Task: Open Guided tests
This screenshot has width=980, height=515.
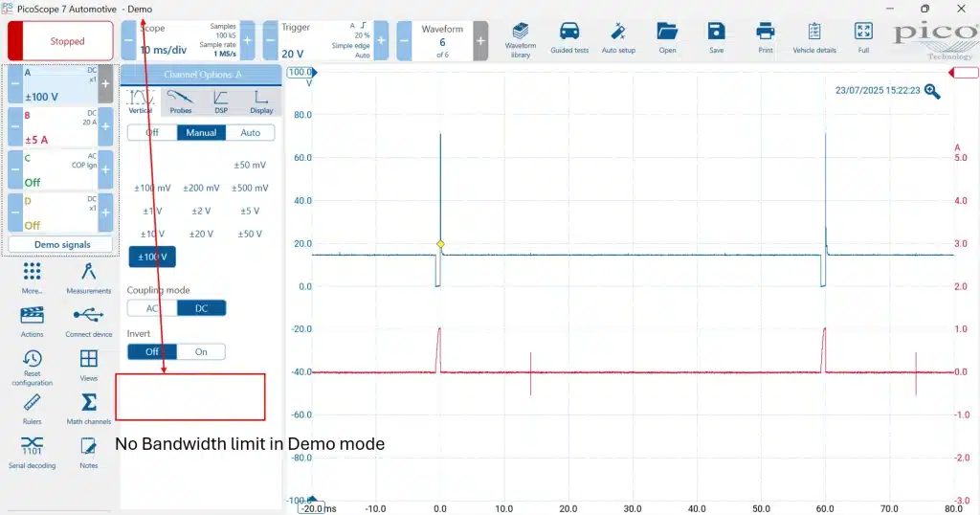Action: [569, 38]
